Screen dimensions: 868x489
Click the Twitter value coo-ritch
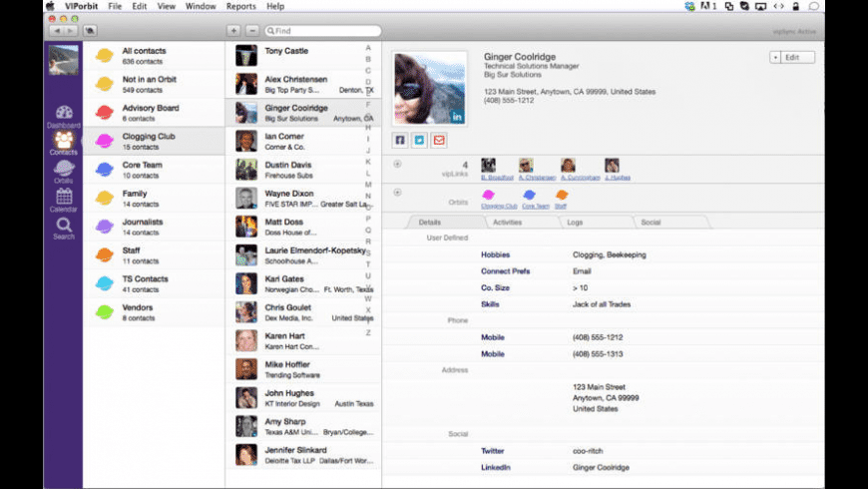588,451
